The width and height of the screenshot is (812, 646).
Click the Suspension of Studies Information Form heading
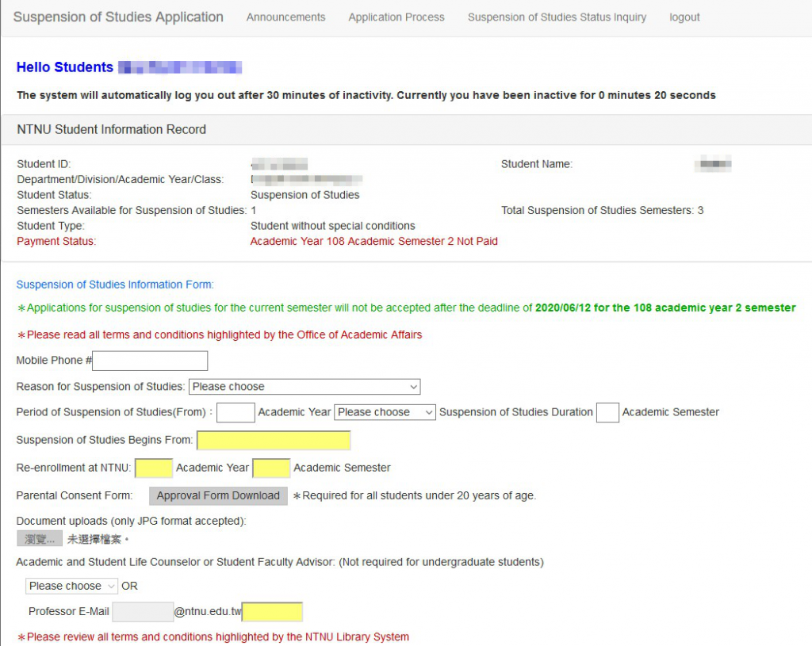[x=115, y=285]
